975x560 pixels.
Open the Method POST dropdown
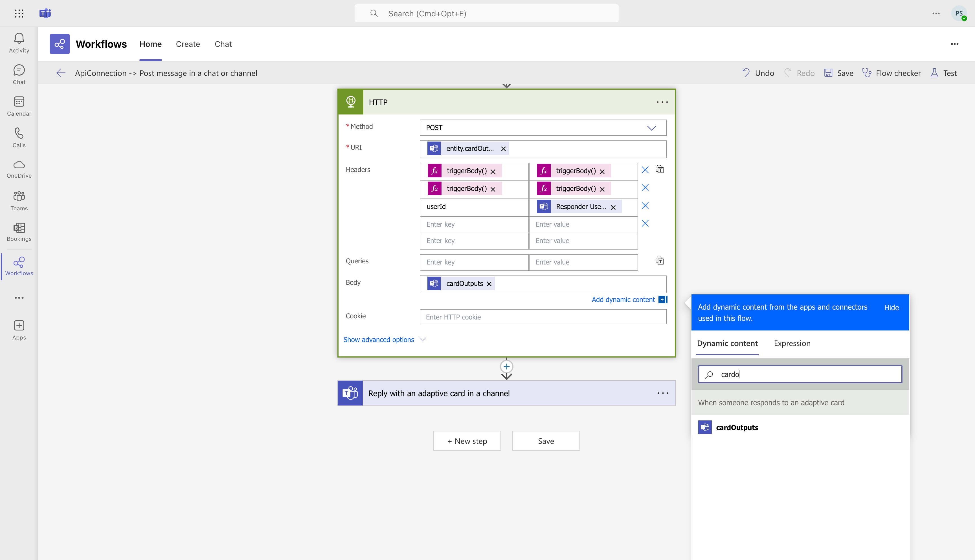click(543, 128)
